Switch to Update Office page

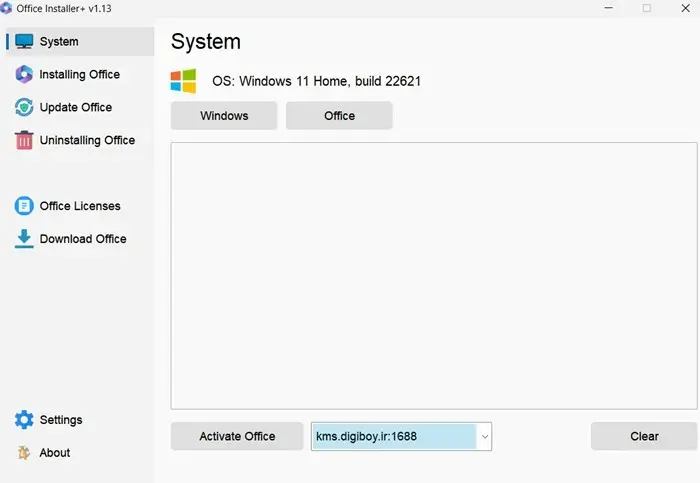(x=75, y=107)
